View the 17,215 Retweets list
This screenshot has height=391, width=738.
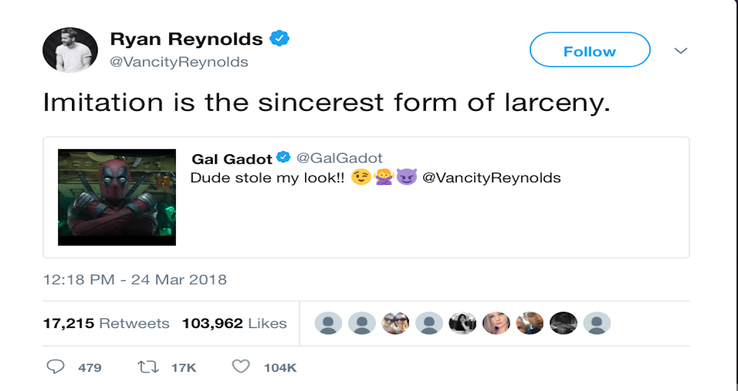106,324
